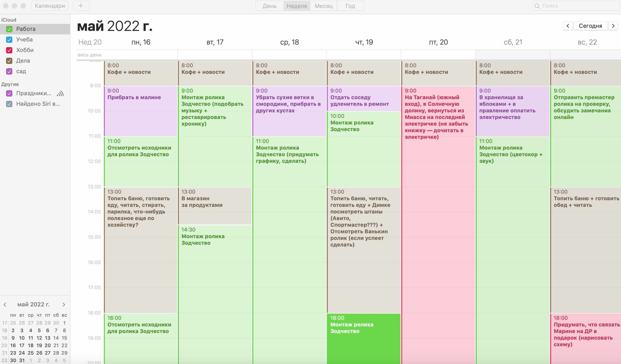Viewport: 621px width, 364px height.
Task: Click the broadcast icon beside Праздники
Action: click(60, 93)
